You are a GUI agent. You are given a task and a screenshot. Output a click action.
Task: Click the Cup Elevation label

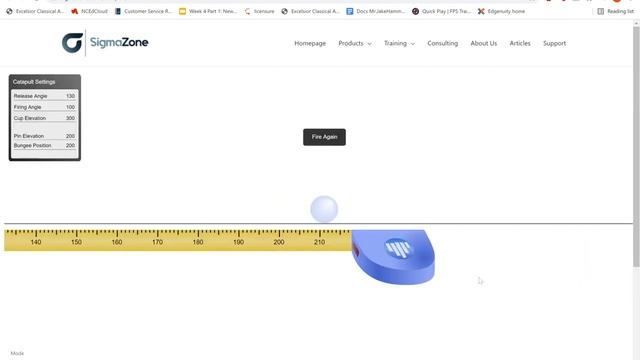tap(29, 118)
